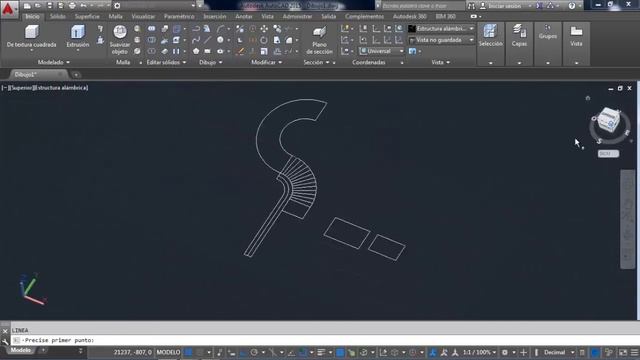Toggle polar tracking in status bar

[254, 352]
